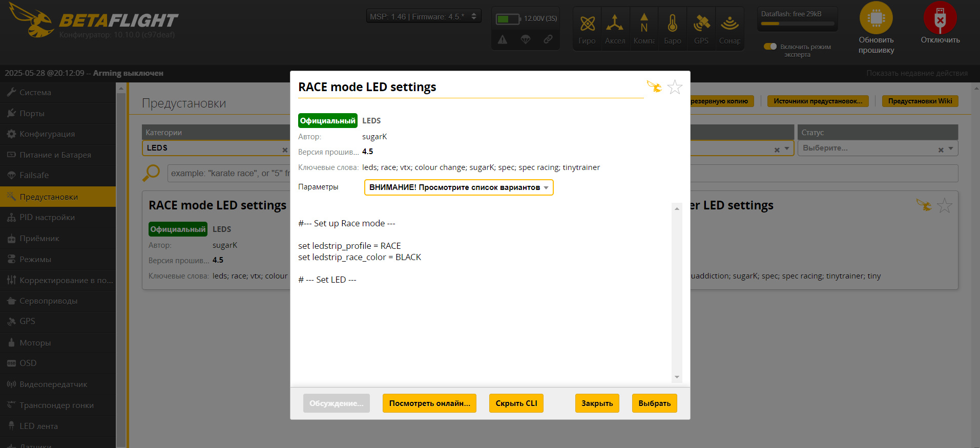Open the Video Transmitter tab

point(58,385)
